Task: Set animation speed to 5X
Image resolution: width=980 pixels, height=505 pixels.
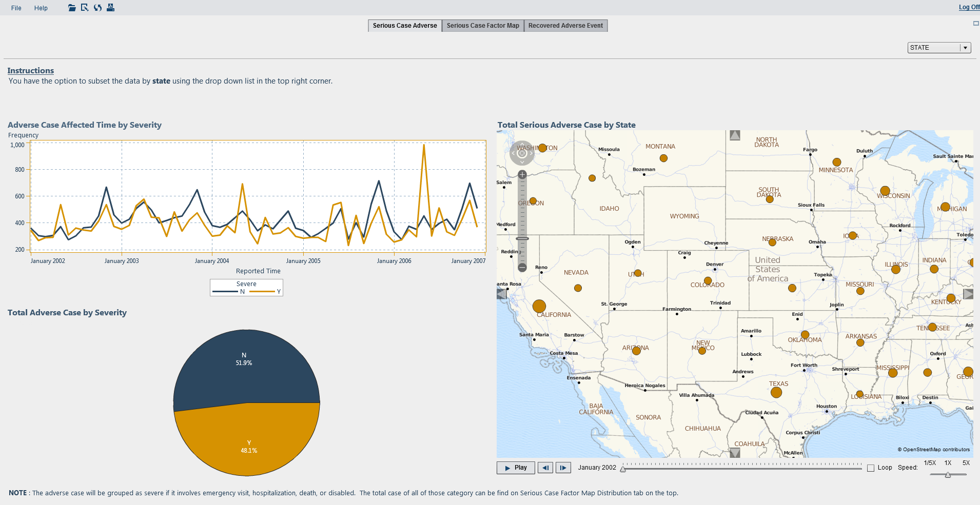Action: click(x=966, y=463)
